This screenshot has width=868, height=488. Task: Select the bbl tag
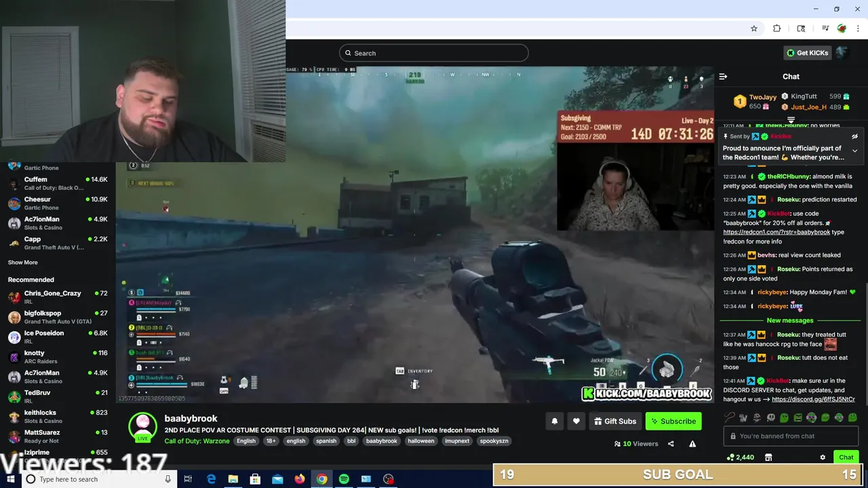[x=351, y=441]
